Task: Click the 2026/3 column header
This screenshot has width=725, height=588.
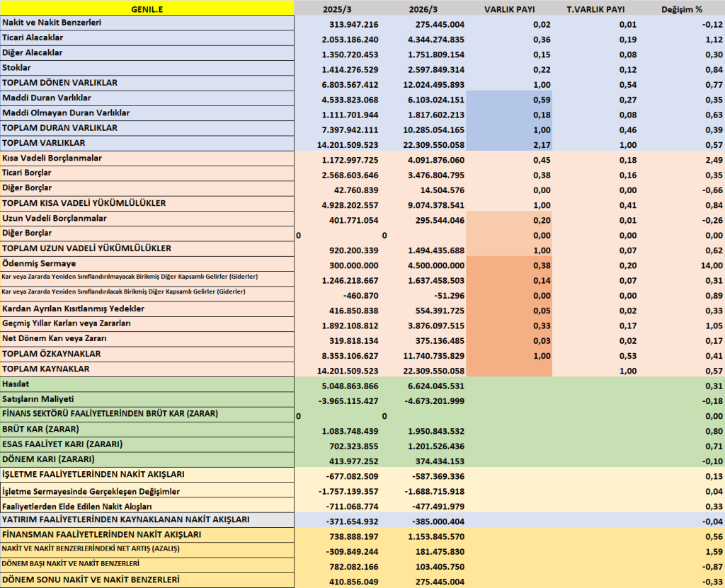Action: [x=423, y=9]
